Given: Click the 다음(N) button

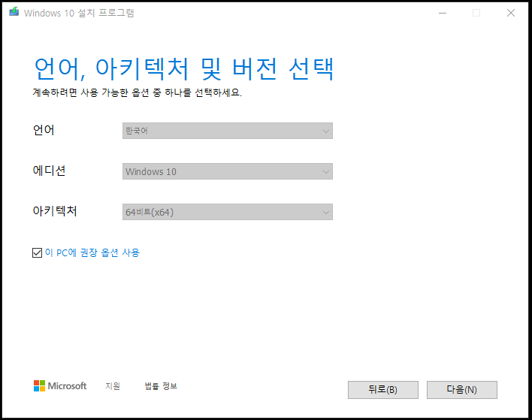Looking at the screenshot, I should [x=462, y=390].
